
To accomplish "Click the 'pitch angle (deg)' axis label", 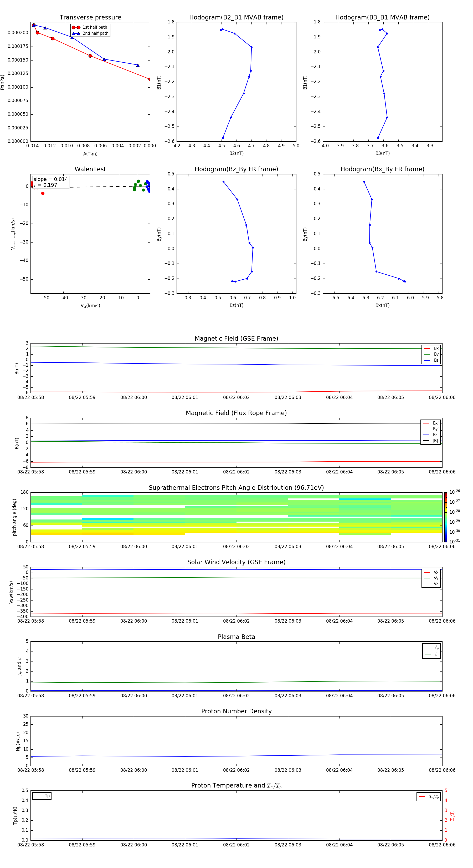I will pyautogui.click(x=14, y=517).
